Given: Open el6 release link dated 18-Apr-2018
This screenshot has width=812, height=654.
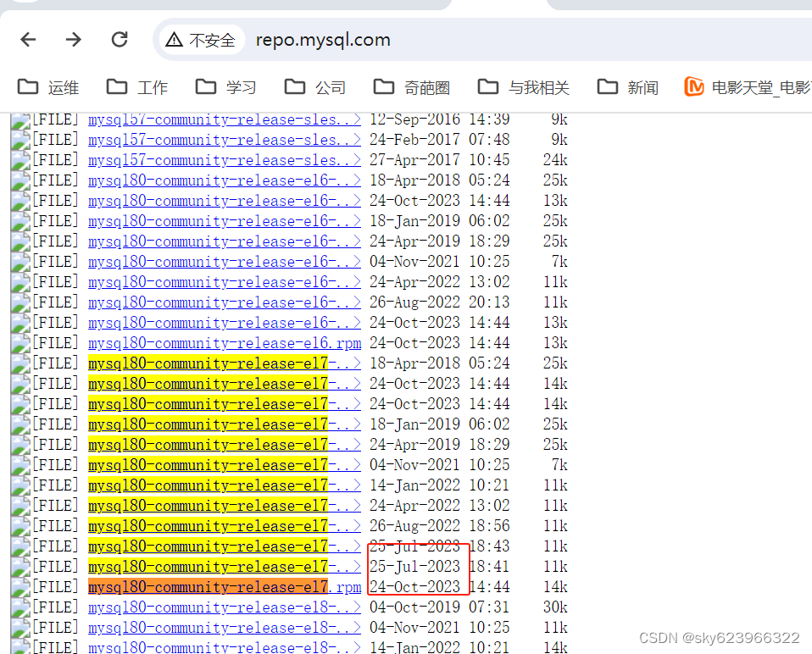Looking at the screenshot, I should 225,180.
